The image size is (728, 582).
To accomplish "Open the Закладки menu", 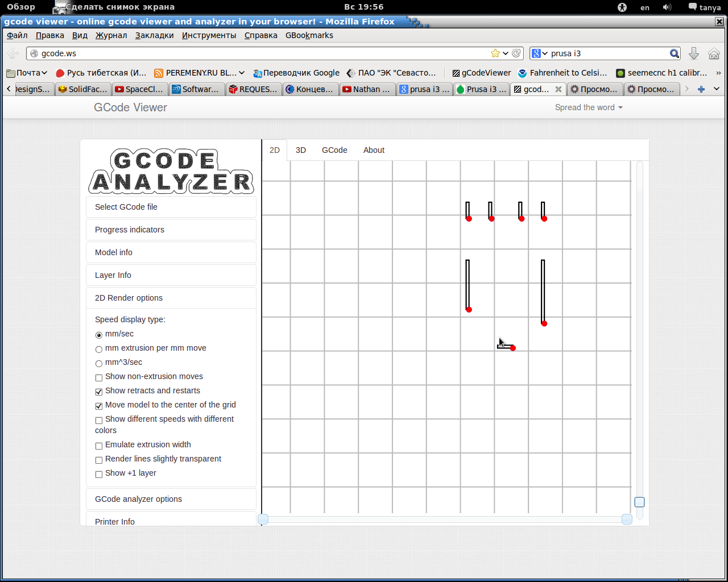I will tap(154, 35).
